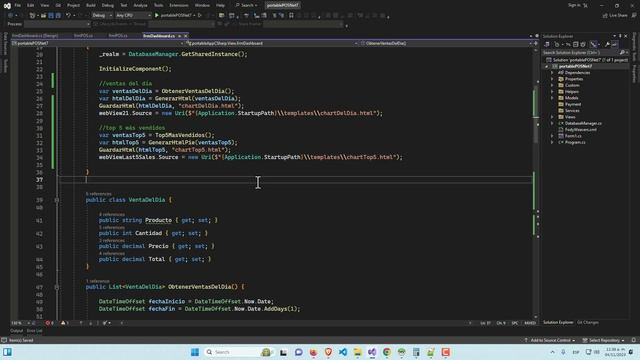Image resolution: width=640 pixels, height=360 pixels.
Task: Open Windows Start menu
Action: pos(195,352)
